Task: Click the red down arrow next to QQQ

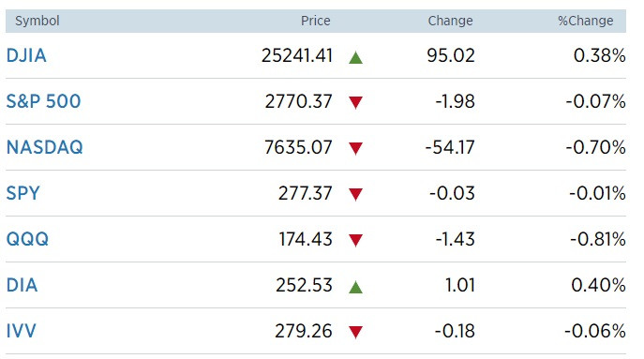Action: (x=355, y=240)
